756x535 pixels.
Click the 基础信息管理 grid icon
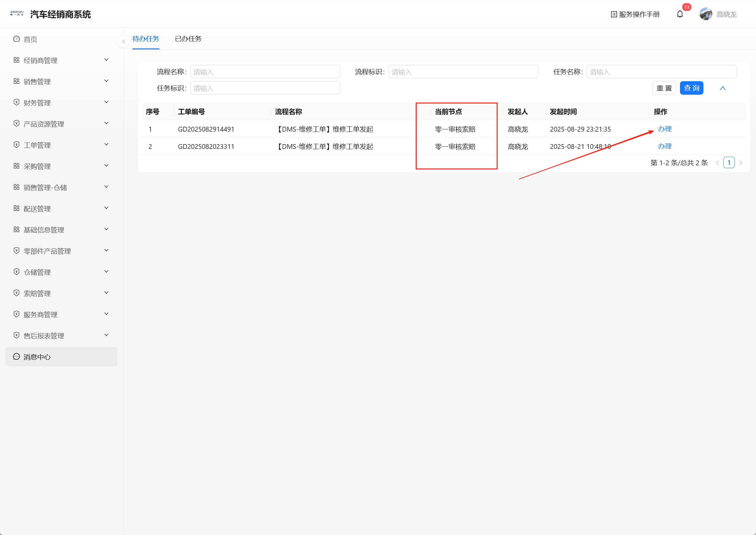tap(16, 229)
